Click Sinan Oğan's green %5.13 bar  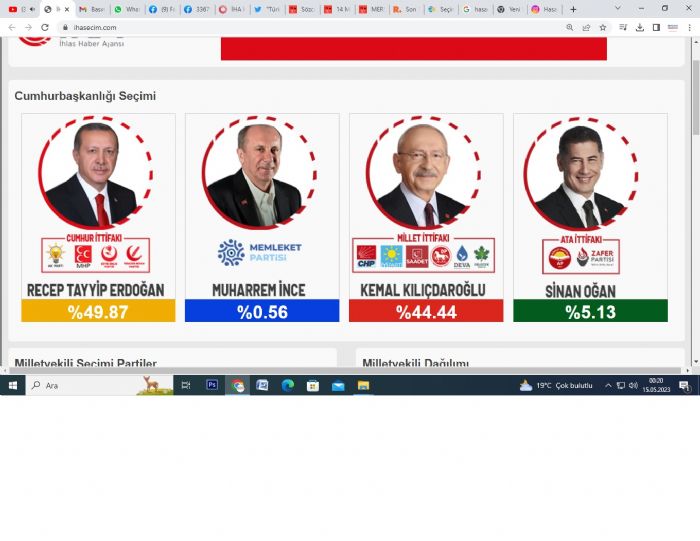coord(590,311)
